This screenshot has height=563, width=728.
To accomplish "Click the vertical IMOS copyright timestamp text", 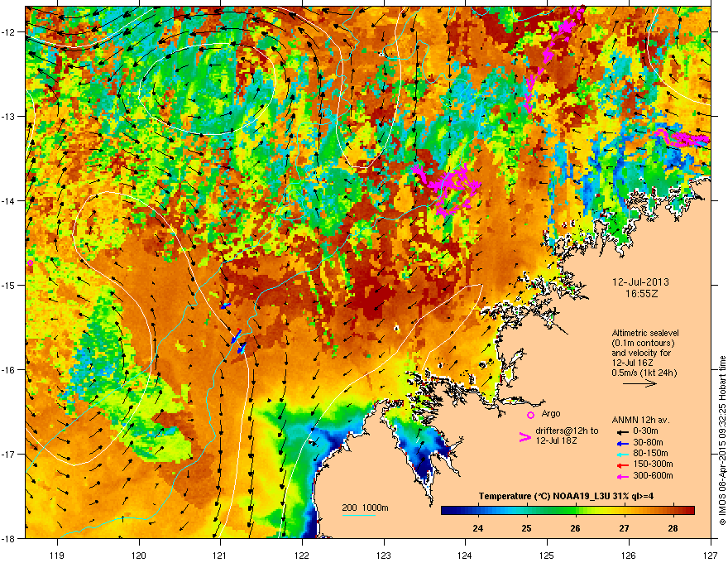I will [722, 440].
